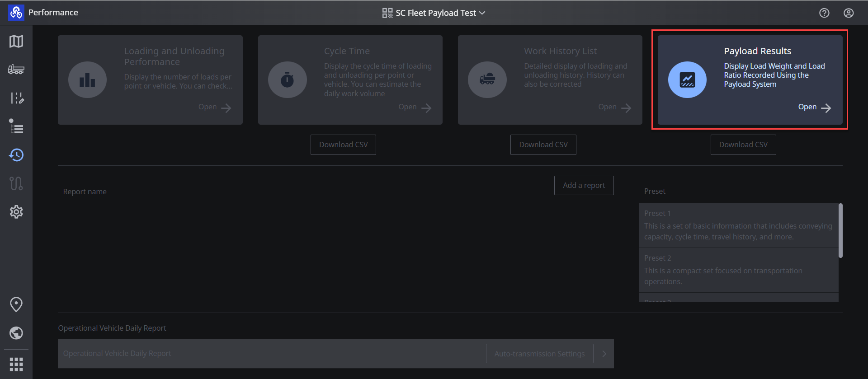Select the history clock sidebar icon

tap(16, 155)
